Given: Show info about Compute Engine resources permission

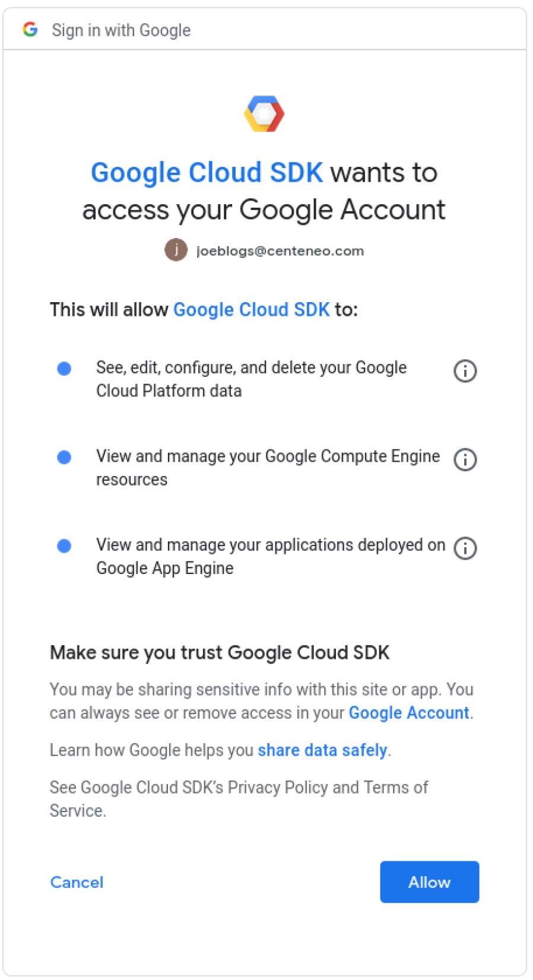Looking at the screenshot, I should (x=465, y=459).
